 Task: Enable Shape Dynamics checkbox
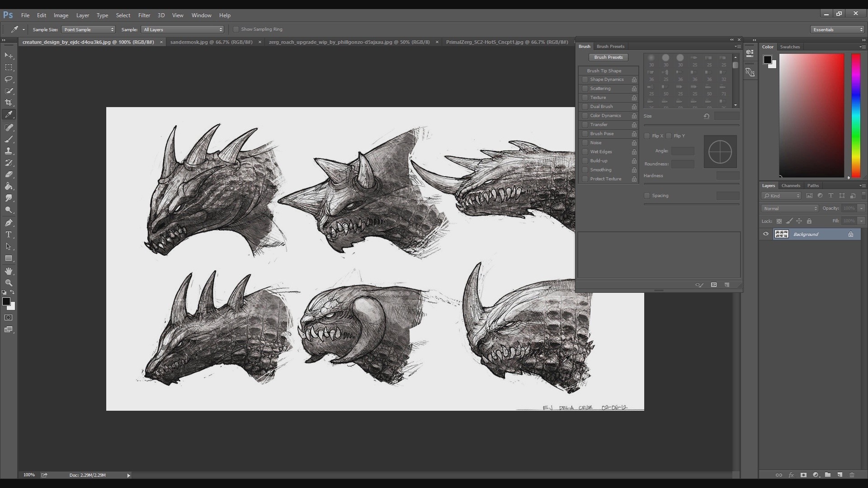(x=585, y=80)
